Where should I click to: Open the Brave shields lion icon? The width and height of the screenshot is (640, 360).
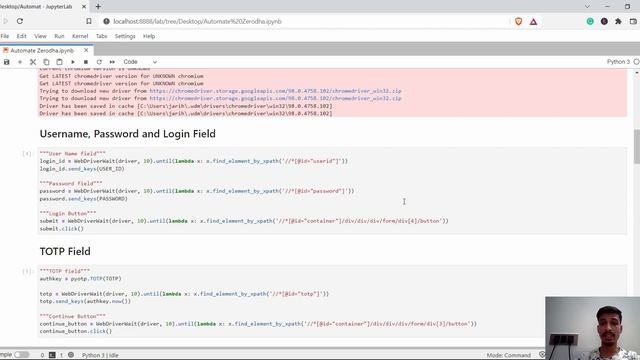(518, 21)
